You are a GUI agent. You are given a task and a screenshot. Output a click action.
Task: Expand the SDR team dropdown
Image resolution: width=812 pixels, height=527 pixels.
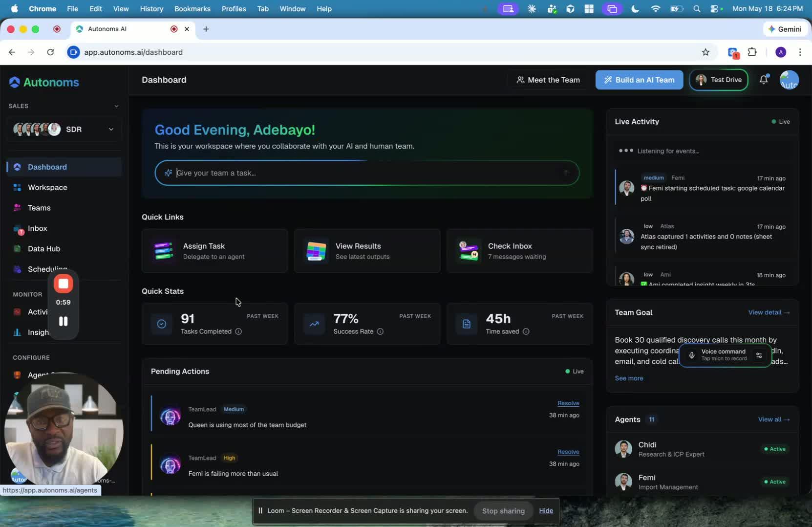(64, 129)
